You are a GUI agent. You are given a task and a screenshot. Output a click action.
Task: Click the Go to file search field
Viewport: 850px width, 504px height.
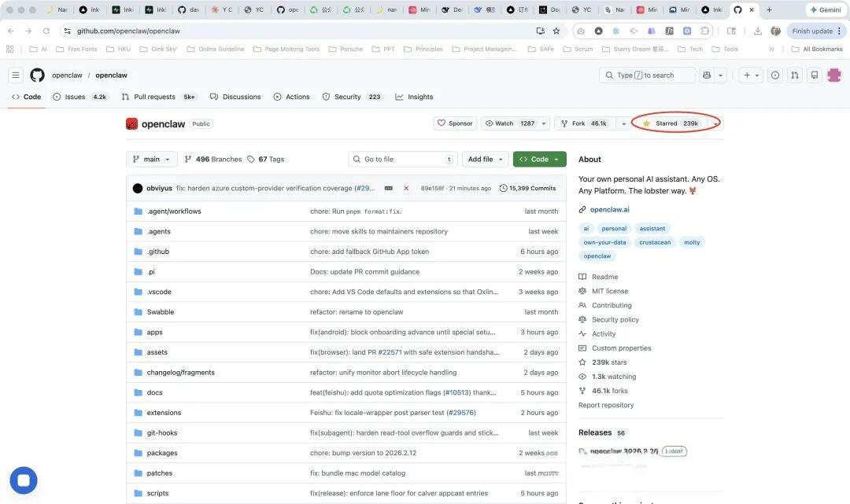click(x=403, y=159)
